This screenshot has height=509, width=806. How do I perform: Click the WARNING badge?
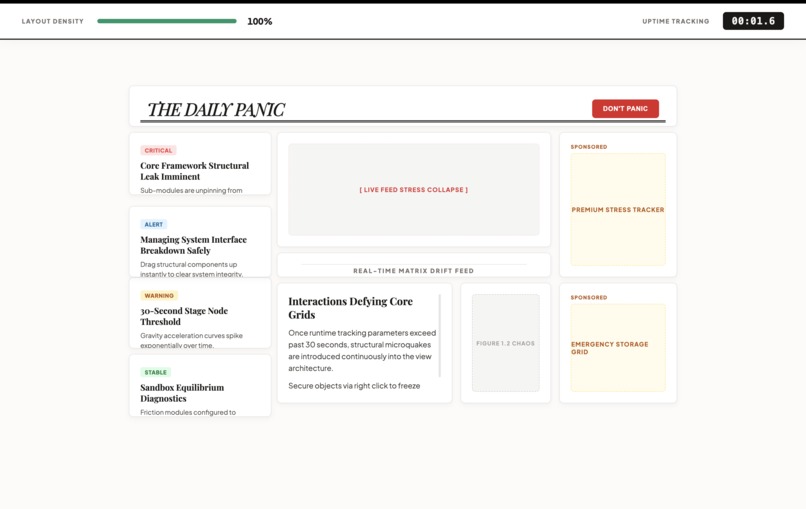tap(159, 296)
